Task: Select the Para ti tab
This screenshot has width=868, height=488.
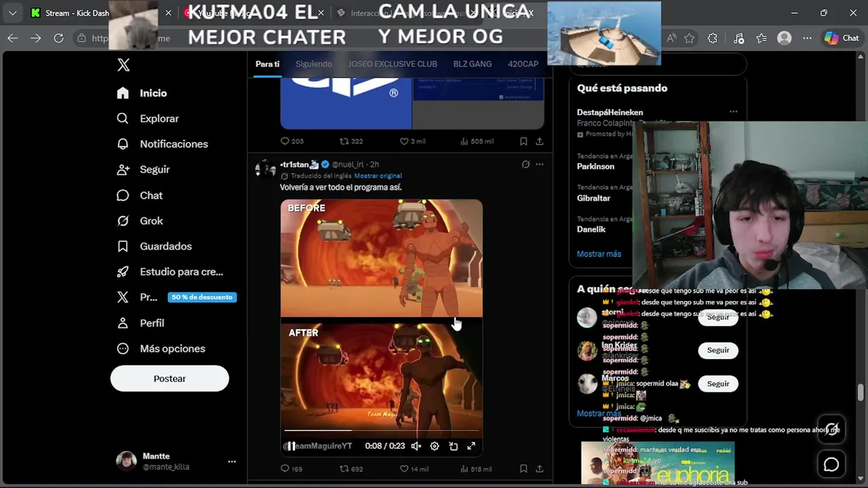Action: pyautogui.click(x=267, y=64)
